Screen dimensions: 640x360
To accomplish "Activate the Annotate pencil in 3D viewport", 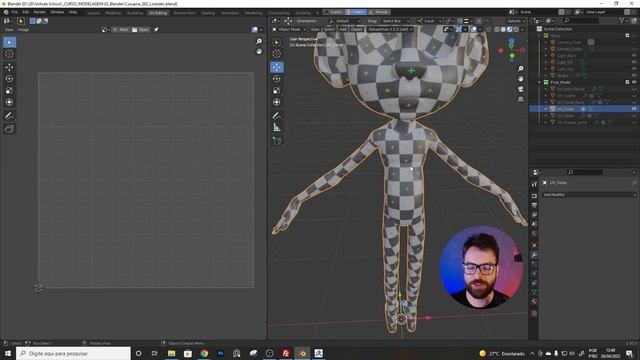I will tap(277, 116).
